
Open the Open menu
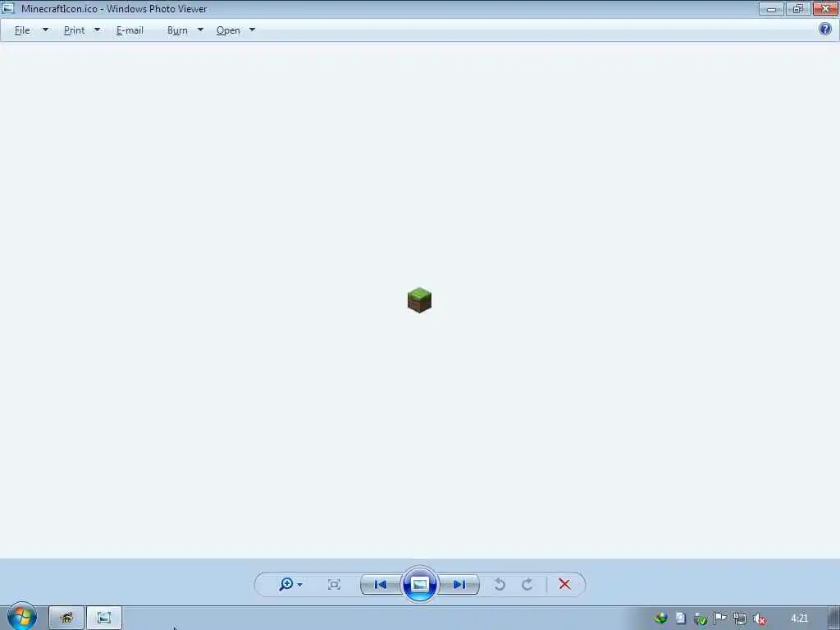point(228,30)
